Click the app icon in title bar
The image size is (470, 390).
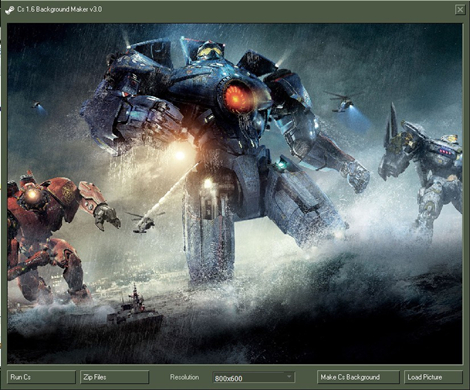(x=9, y=10)
